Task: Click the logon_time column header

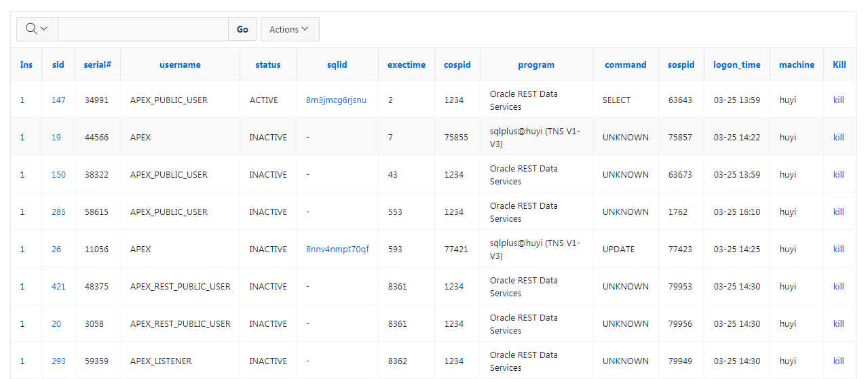Action: pos(736,65)
